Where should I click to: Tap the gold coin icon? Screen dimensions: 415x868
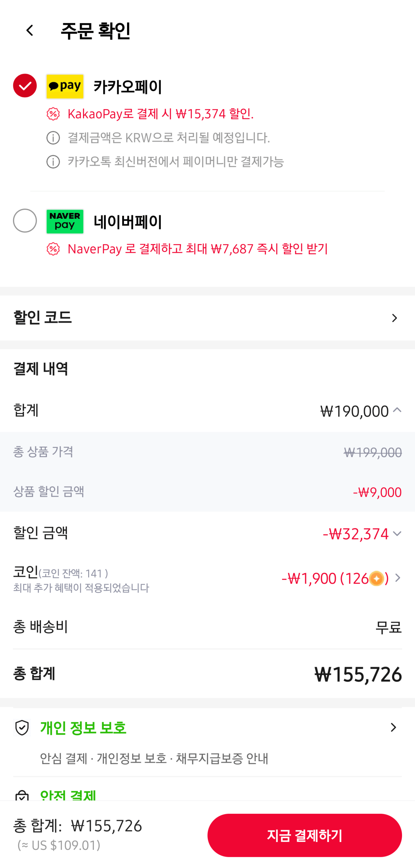376,578
